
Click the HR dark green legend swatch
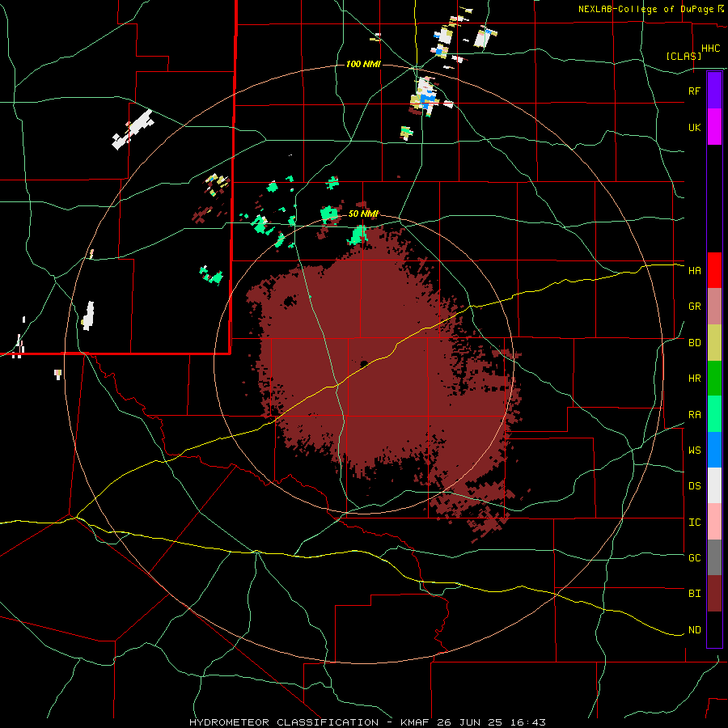coord(714,379)
